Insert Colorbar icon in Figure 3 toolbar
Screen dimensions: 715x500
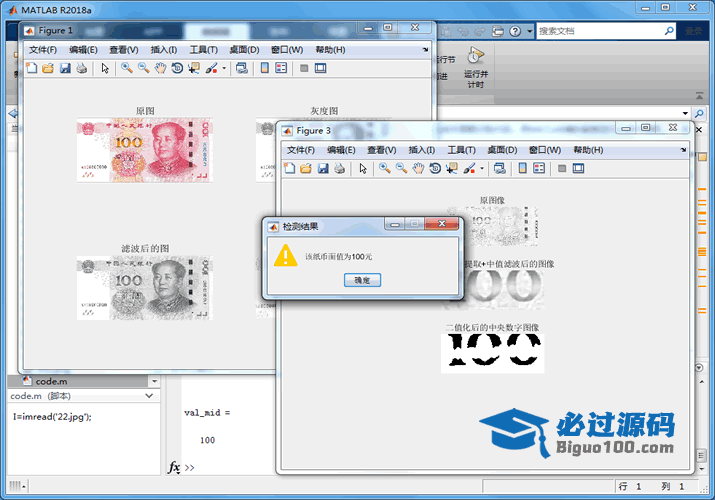(523, 169)
